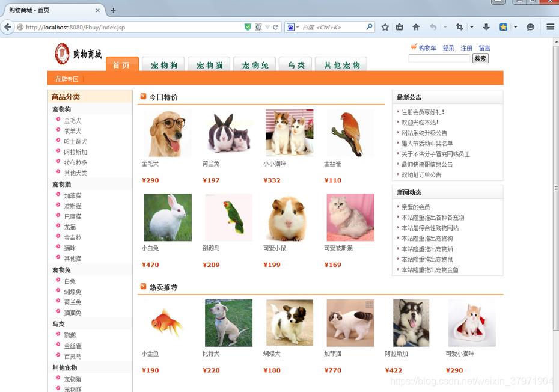Open the 小白兔 white rabbit thumbnail
The height and width of the screenshot is (392, 559).
pos(168,217)
